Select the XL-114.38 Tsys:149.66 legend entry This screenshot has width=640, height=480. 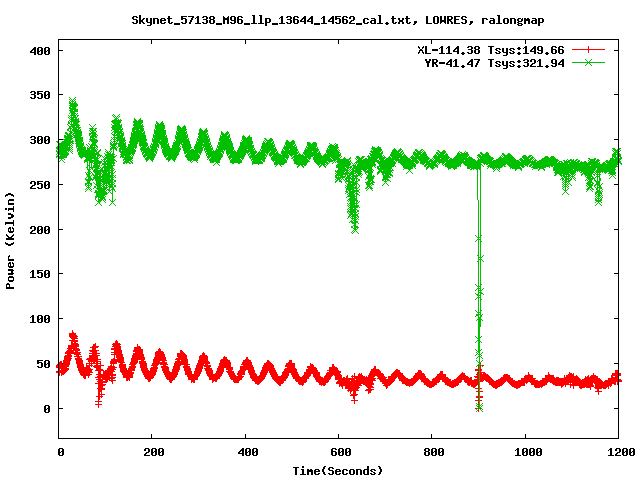[x=491, y=50]
